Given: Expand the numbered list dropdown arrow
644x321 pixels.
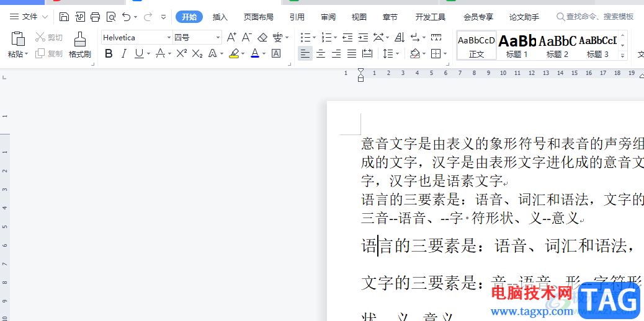Looking at the screenshot, I should point(335,38).
